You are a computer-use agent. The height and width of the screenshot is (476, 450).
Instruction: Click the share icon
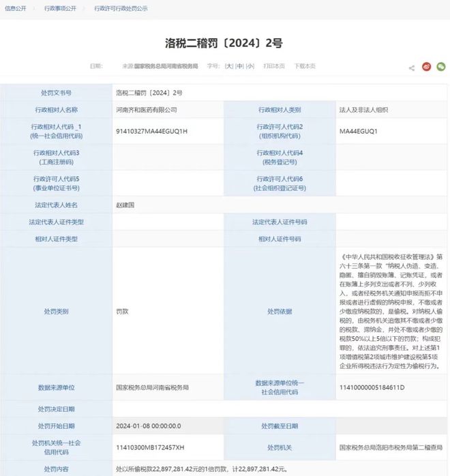pyautogui.click(x=412, y=68)
